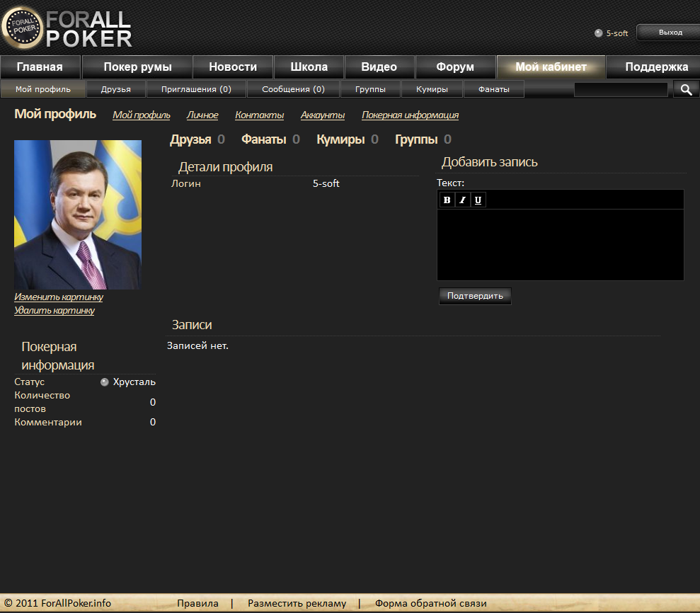
Task: Click the italic Мой профиль link
Action: (141, 115)
